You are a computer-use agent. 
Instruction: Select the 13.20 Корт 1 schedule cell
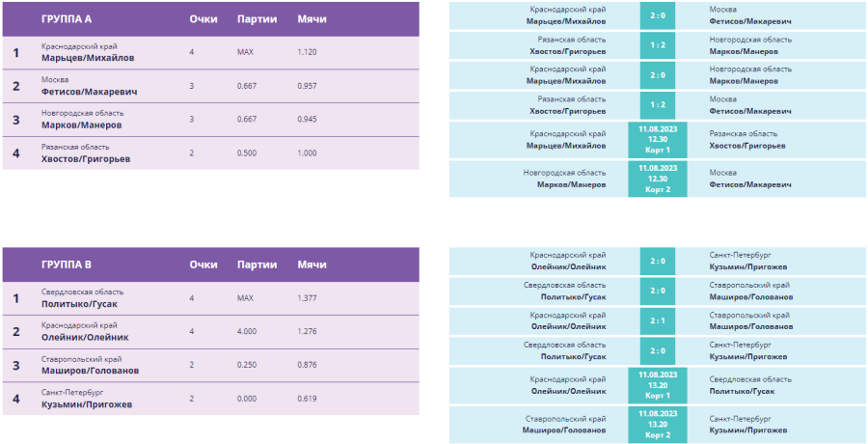[657, 384]
